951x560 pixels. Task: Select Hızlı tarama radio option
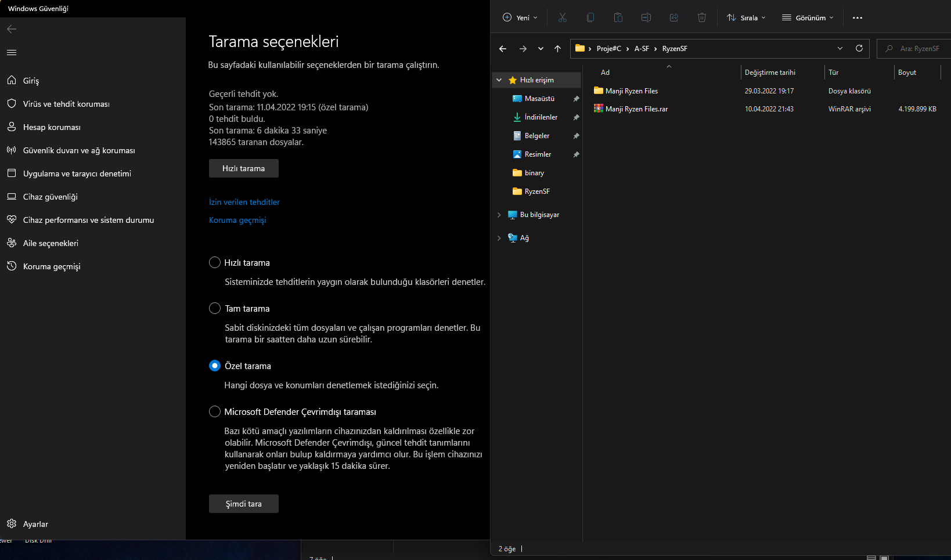(x=215, y=262)
